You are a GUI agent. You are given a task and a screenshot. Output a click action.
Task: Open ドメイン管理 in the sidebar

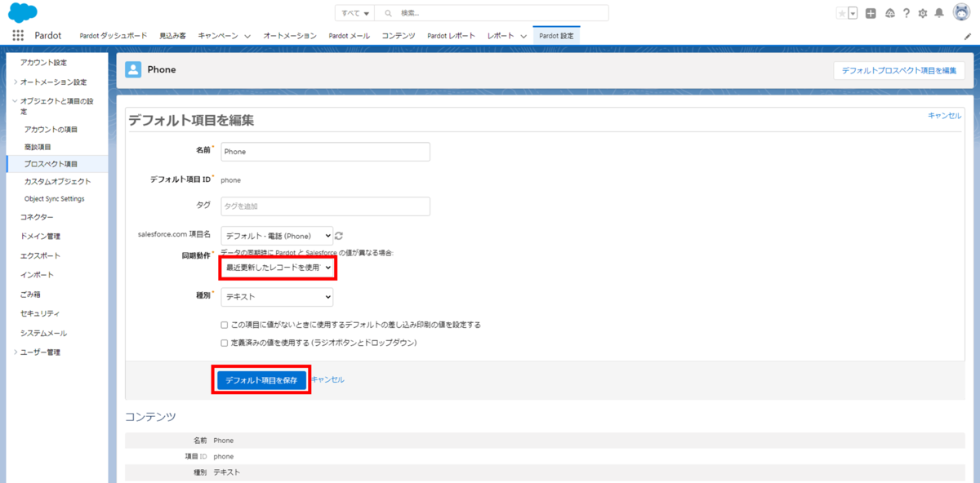40,237
